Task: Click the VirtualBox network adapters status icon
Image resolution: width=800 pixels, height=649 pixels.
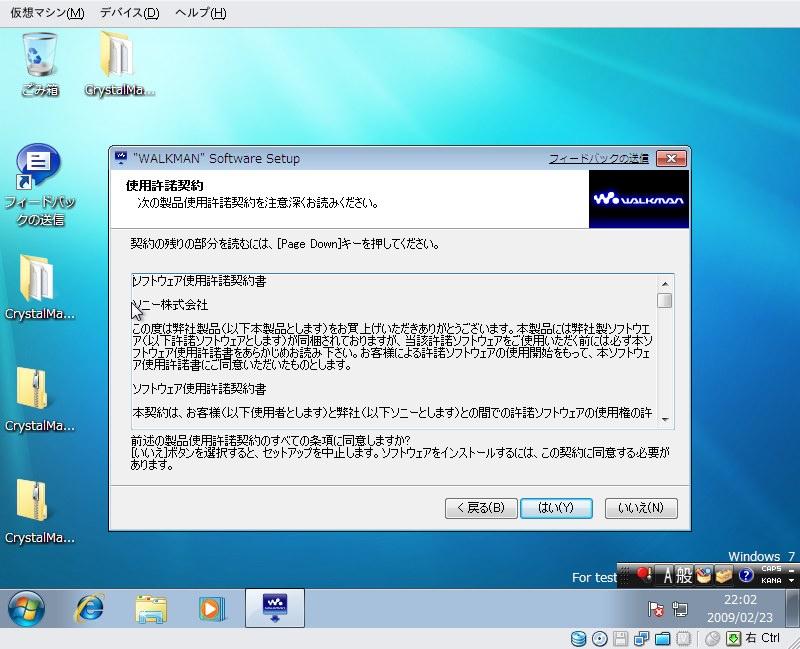Action: [641, 638]
